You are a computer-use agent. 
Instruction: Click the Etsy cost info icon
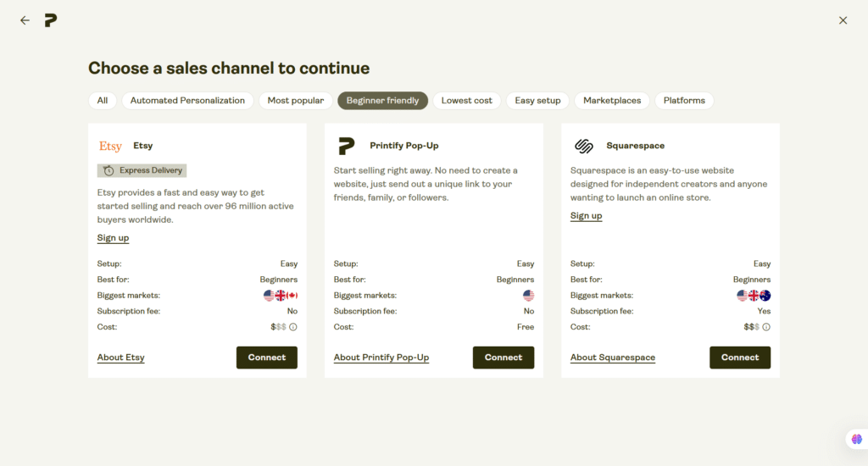click(292, 327)
